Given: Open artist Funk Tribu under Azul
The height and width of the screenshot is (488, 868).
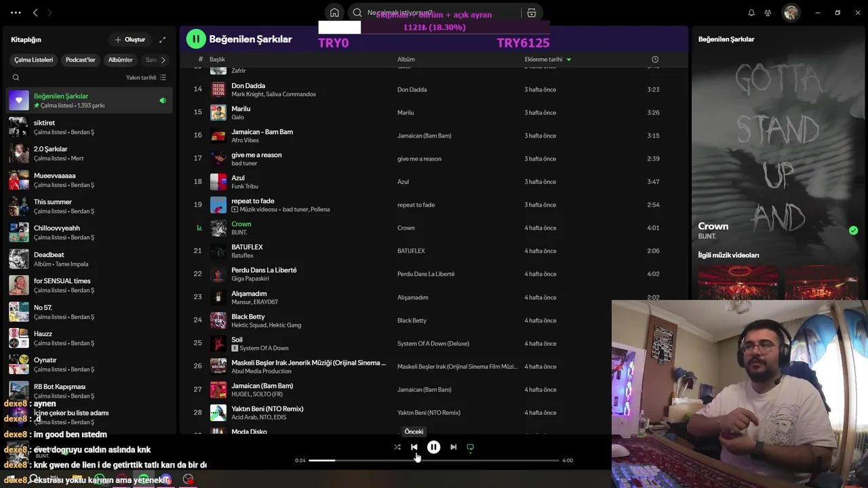Looking at the screenshot, I should click(x=244, y=186).
